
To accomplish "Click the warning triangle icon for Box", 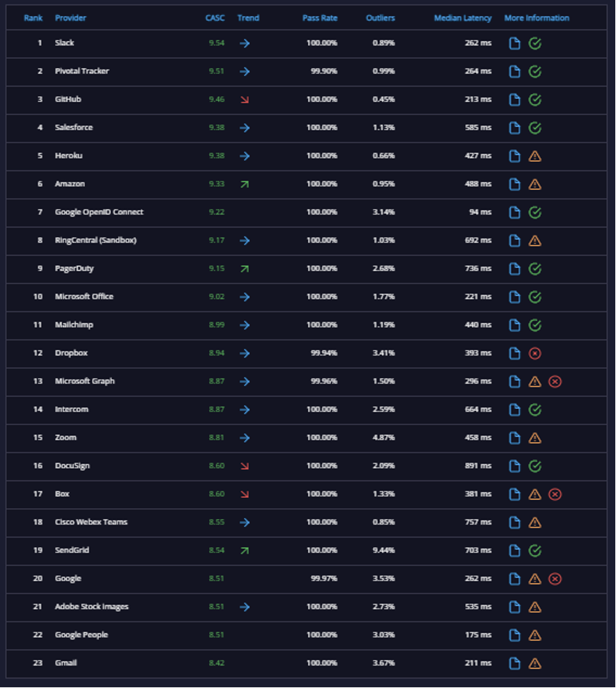I will [x=535, y=494].
